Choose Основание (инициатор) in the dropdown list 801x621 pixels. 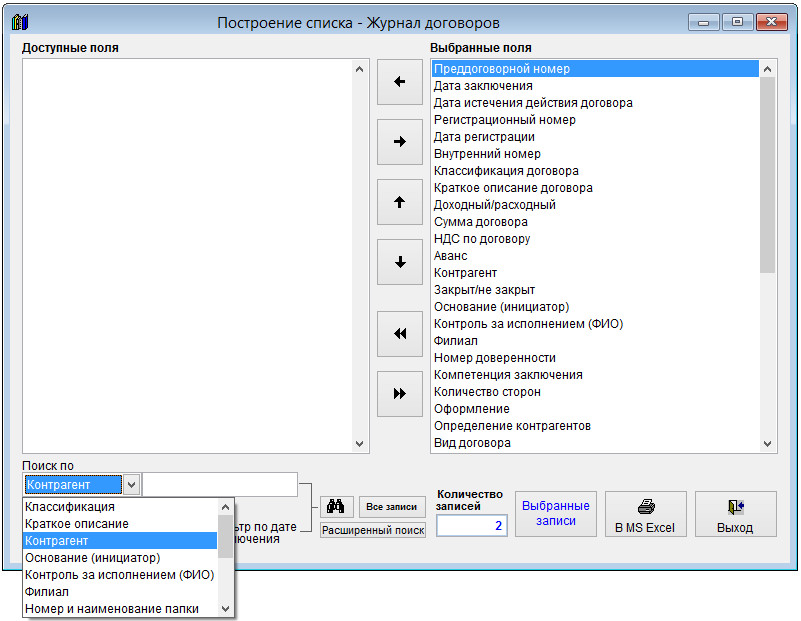tap(121, 558)
